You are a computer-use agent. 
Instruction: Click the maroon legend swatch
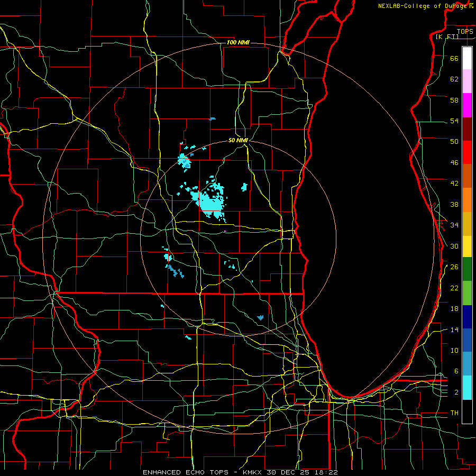coord(467,129)
